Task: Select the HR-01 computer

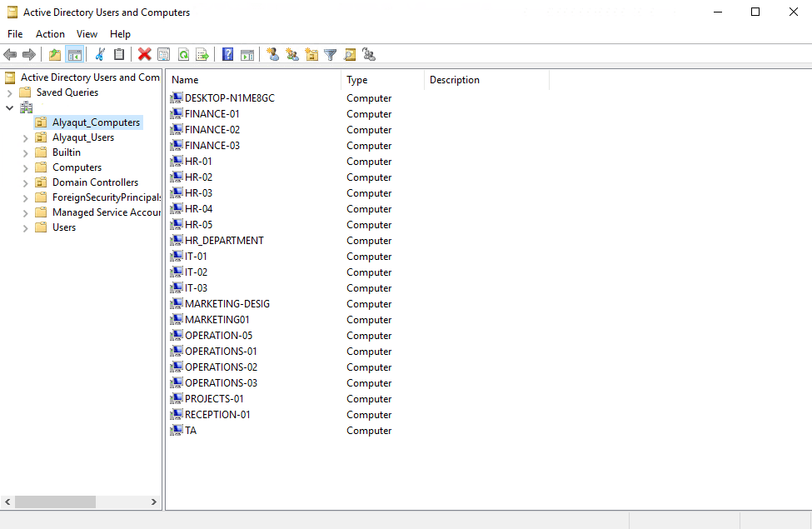Action: [x=198, y=161]
